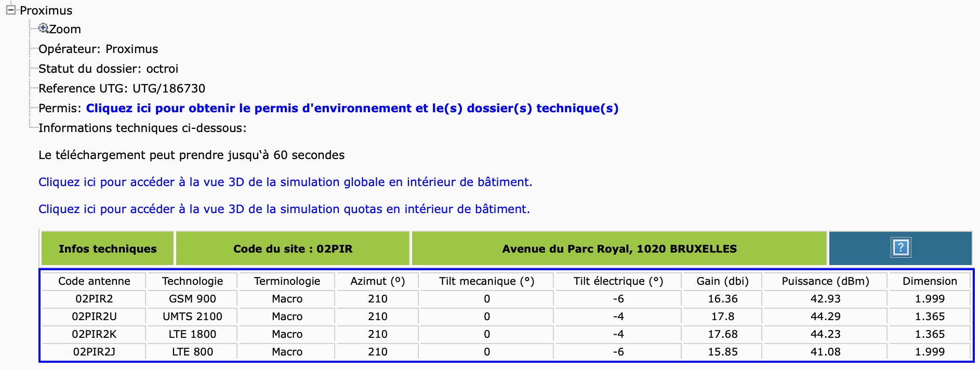Screen dimensions: 980x369
Task: Click the gain value 17.8
Action: (723, 317)
